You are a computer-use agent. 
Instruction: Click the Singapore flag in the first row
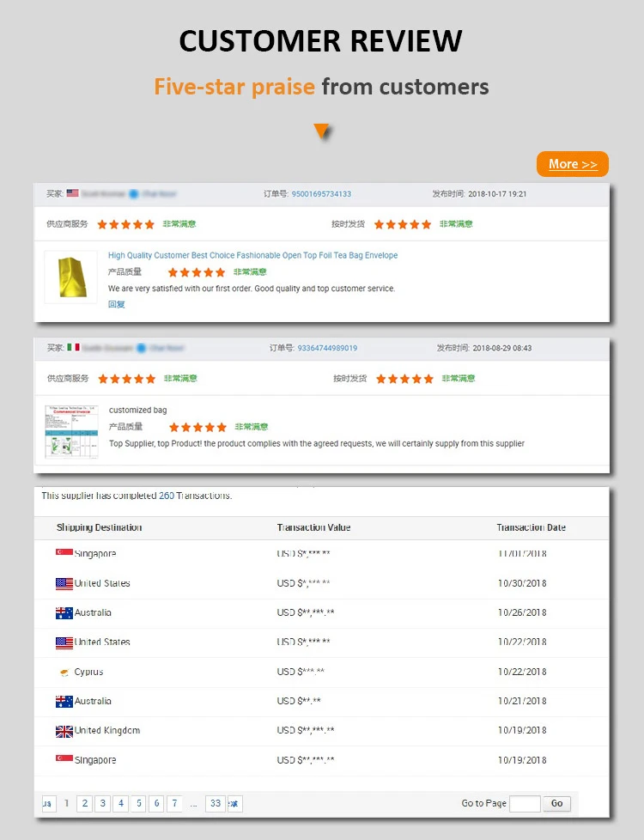[64, 553]
